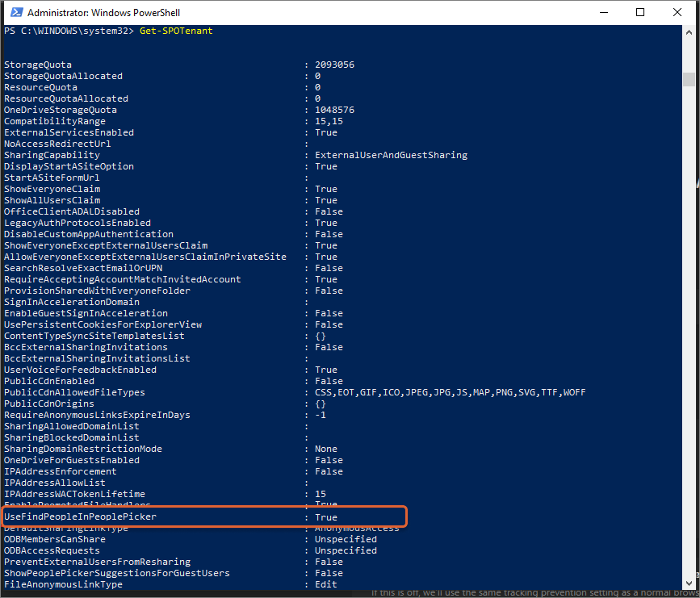This screenshot has height=598, width=700.
Task: Select the RequireAcceptingAccountMatchInvitedAccount property
Action: point(123,279)
